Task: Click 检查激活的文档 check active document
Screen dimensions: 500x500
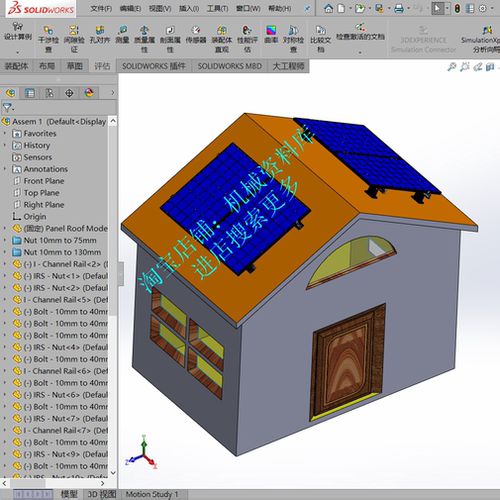Action: [360, 32]
